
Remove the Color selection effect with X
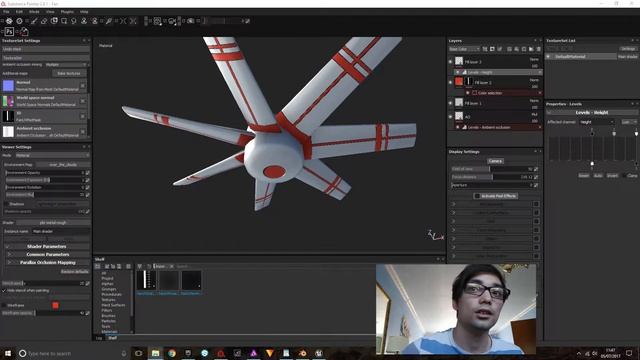click(x=540, y=93)
